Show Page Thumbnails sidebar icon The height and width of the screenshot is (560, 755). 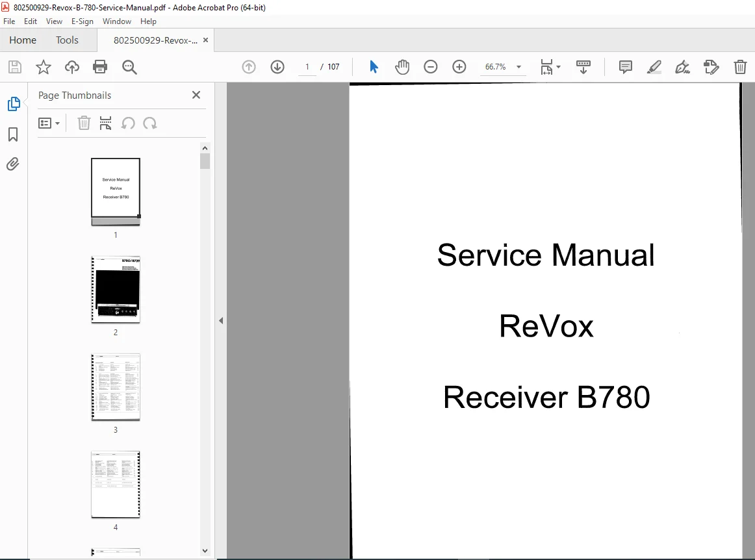pyautogui.click(x=14, y=103)
